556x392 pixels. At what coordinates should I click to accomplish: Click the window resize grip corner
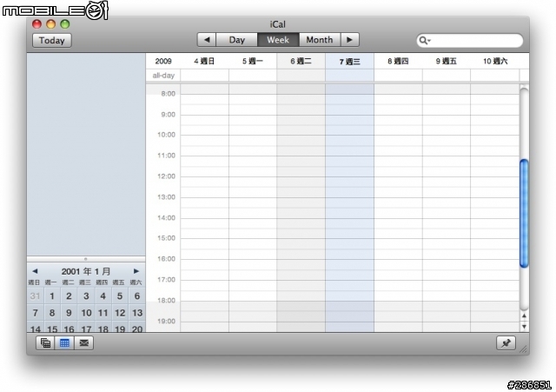click(523, 349)
